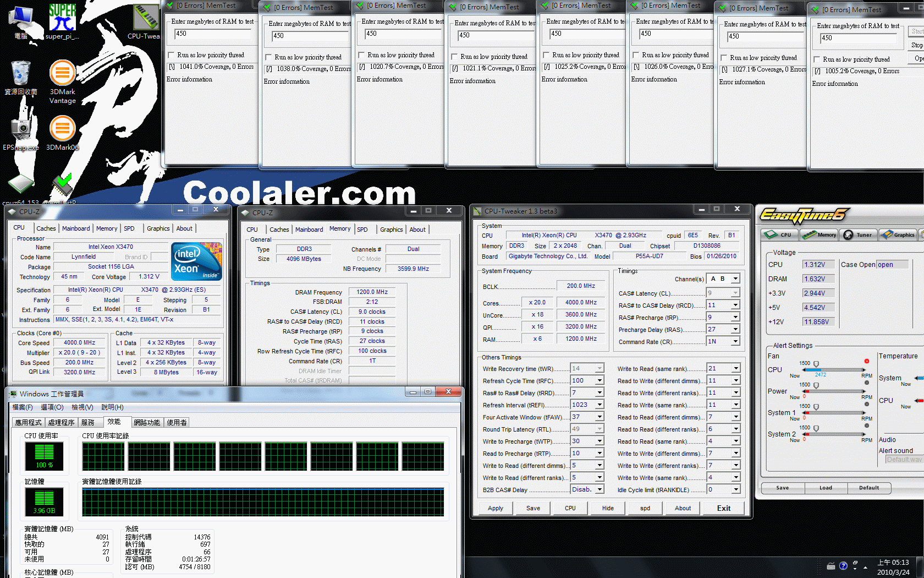Adjust the Power fan alert slider handle
Viewport: 924px width, 578px height.
816,385
